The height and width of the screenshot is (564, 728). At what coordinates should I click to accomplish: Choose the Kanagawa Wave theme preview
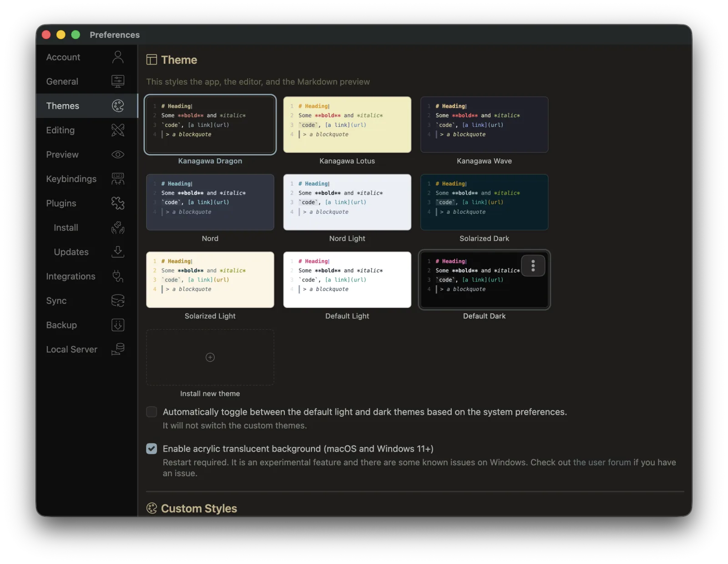coord(484,125)
